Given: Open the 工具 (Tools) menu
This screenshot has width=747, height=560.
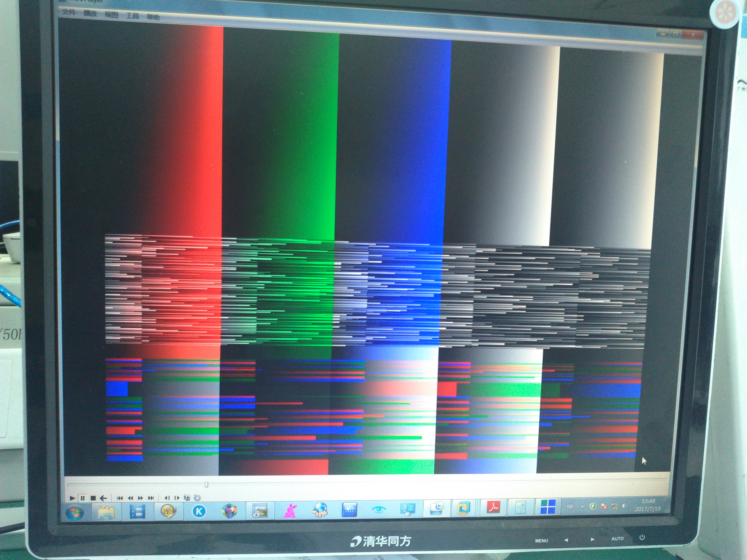Looking at the screenshot, I should point(132,16).
